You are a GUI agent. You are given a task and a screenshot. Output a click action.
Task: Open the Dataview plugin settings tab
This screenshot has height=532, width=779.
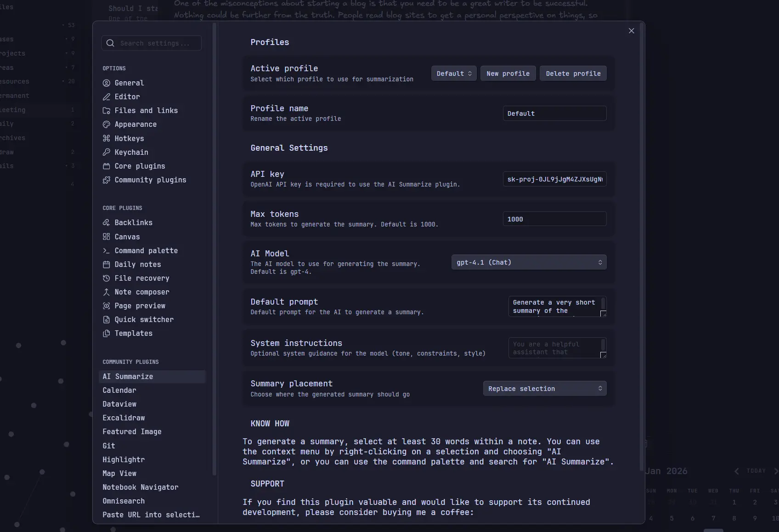click(x=119, y=404)
